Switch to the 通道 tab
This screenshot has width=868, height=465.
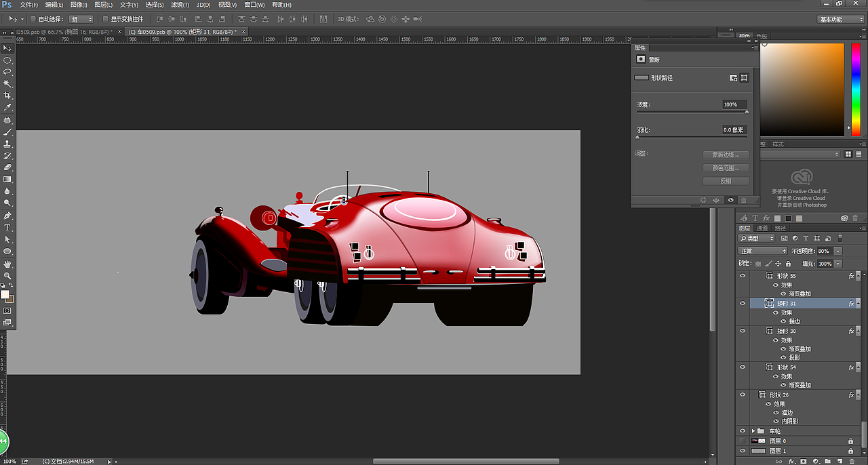pos(762,228)
